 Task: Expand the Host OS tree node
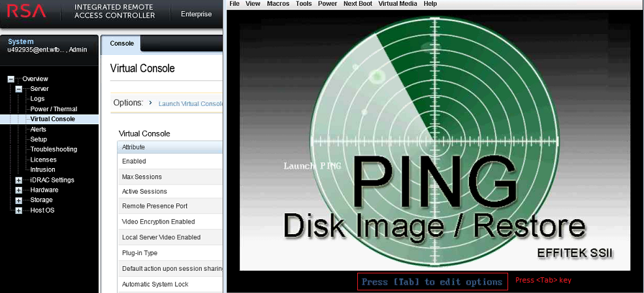pos(18,211)
